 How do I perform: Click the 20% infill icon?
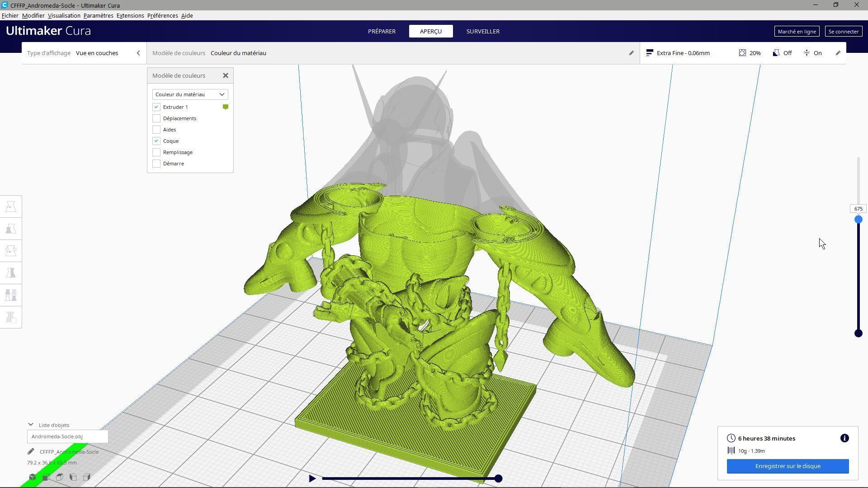(742, 53)
